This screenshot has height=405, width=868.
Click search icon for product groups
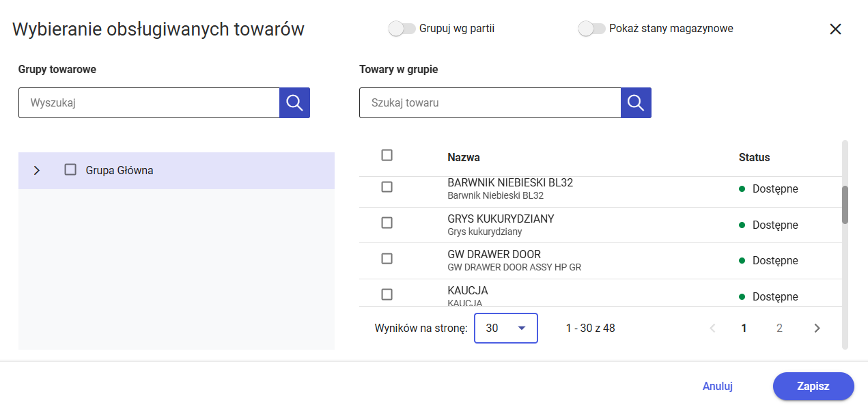point(294,102)
